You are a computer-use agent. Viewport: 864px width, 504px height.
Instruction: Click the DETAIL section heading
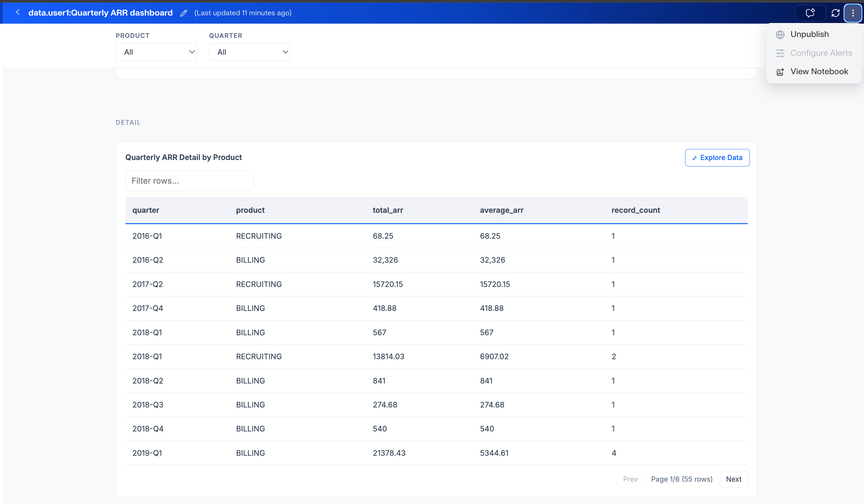pyautogui.click(x=128, y=123)
